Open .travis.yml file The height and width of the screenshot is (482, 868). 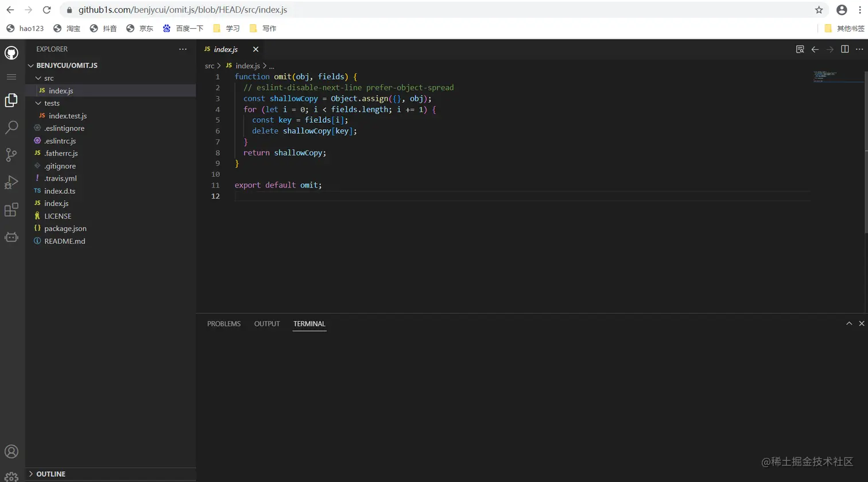coord(111,178)
